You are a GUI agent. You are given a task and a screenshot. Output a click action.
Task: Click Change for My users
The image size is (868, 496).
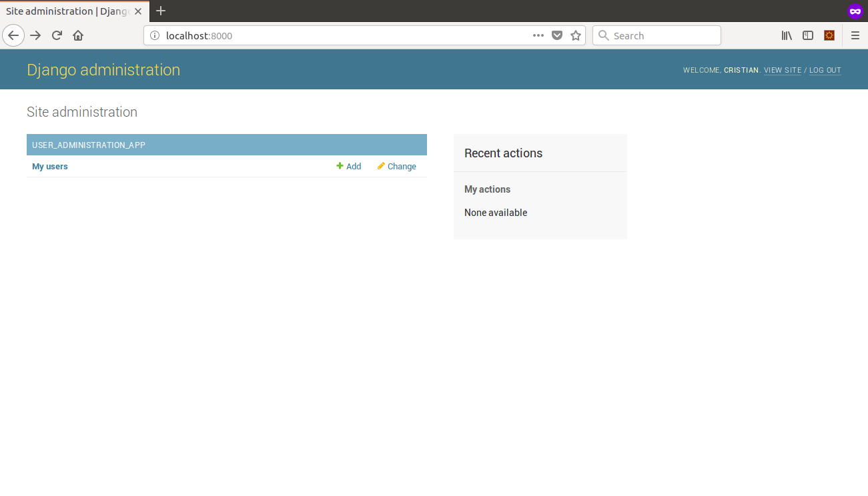397,167
